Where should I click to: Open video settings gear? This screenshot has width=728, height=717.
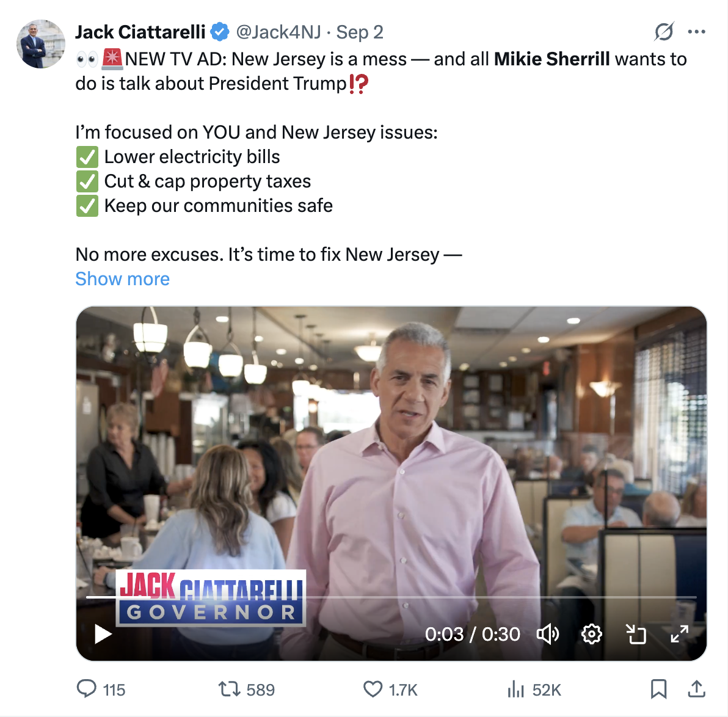[x=591, y=634]
